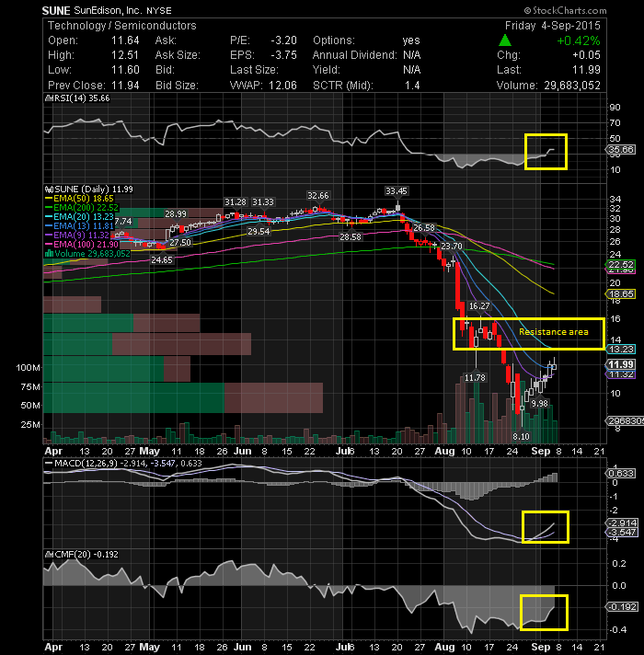Click the High value 12.51

125,55
